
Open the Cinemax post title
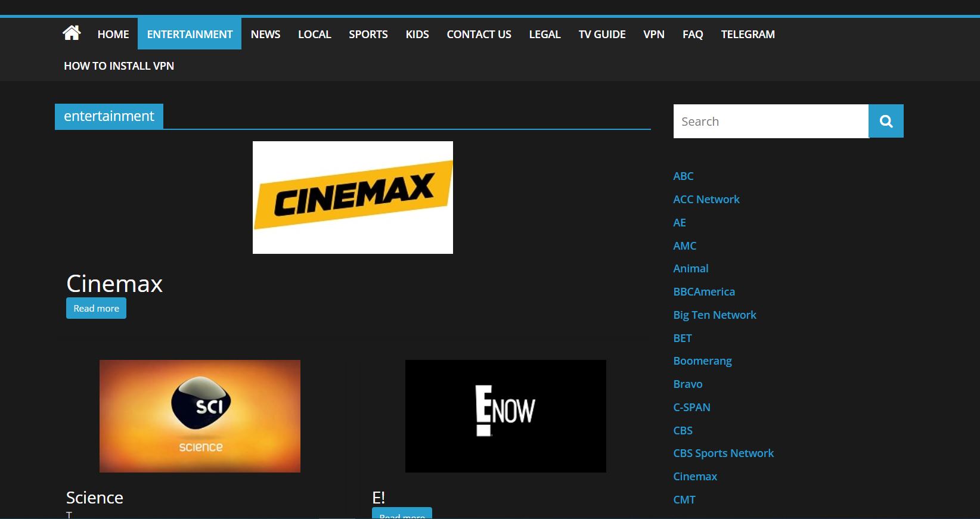(x=114, y=283)
